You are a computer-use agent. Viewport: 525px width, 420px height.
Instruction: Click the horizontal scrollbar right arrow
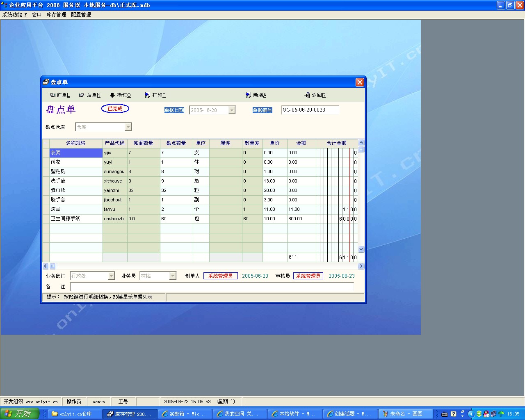[361, 266]
